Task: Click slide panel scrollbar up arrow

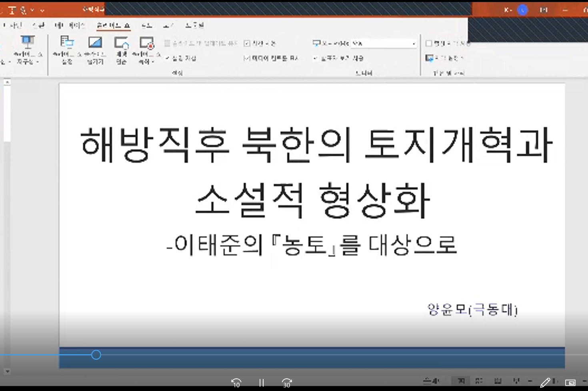Action: point(7,82)
